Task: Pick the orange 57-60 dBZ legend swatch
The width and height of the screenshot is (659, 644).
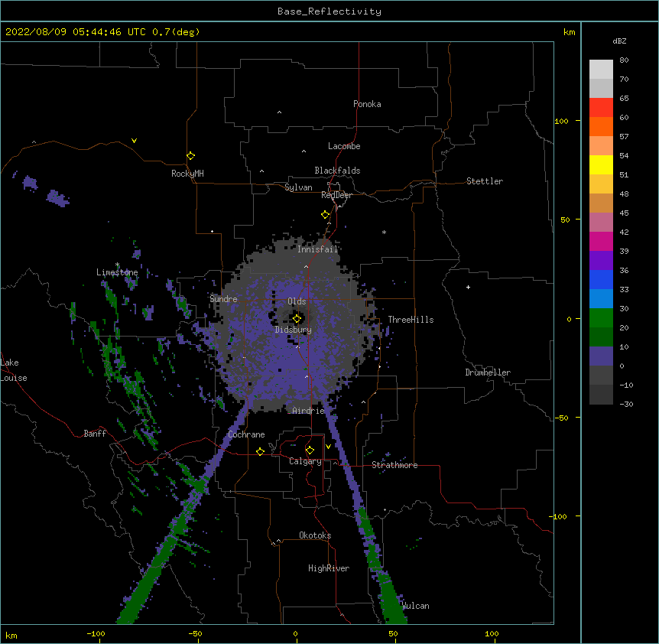Action: [601, 126]
